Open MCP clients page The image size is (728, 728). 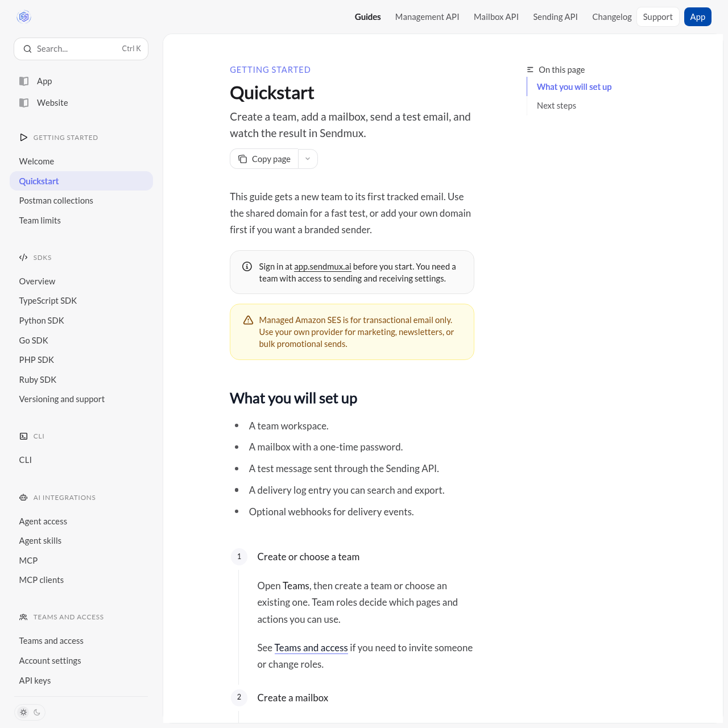click(x=81, y=580)
